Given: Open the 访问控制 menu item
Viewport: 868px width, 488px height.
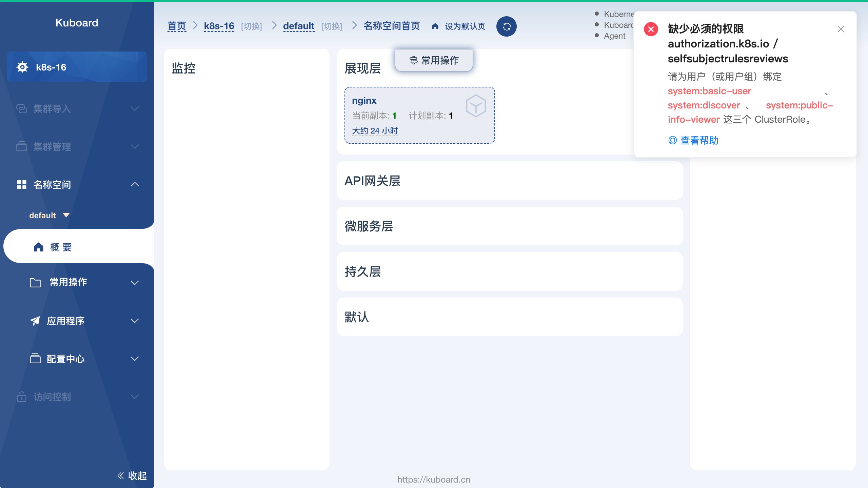Looking at the screenshot, I should [x=77, y=396].
